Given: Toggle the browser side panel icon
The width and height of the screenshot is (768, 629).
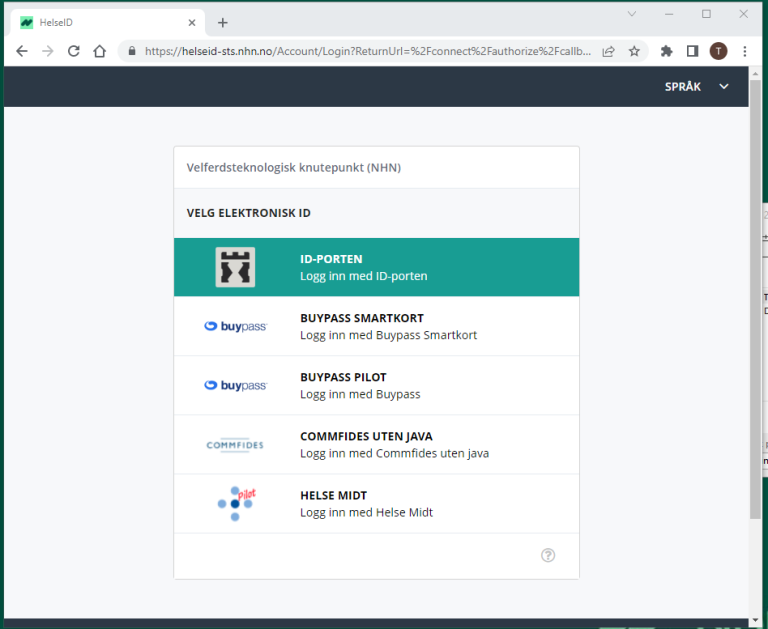Looking at the screenshot, I should (x=692, y=51).
